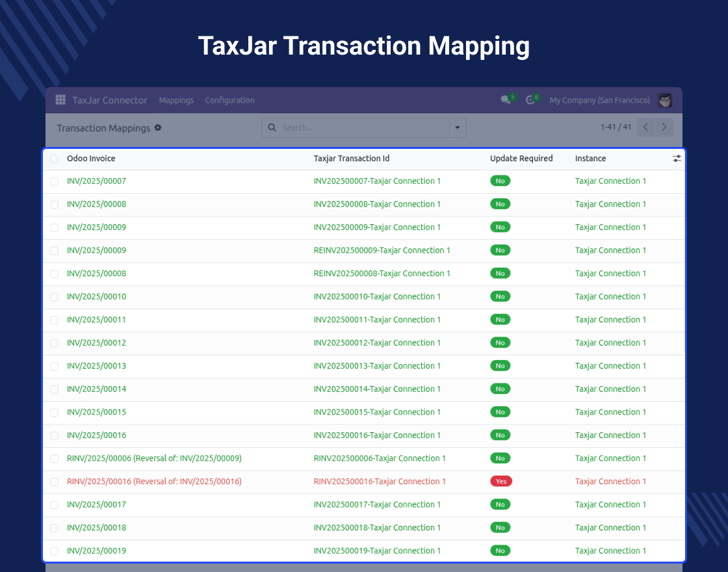Sort by Odoo Invoice column header
The height and width of the screenshot is (572, 728).
[91, 159]
